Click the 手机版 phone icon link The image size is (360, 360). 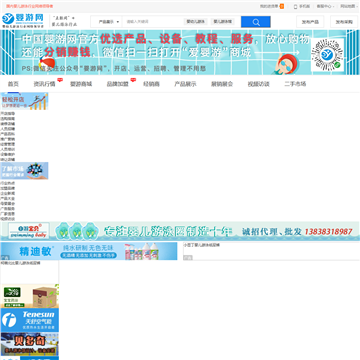pos(302,6)
